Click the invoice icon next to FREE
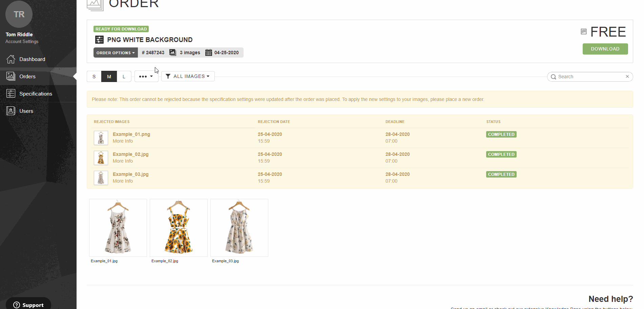 coord(583,32)
